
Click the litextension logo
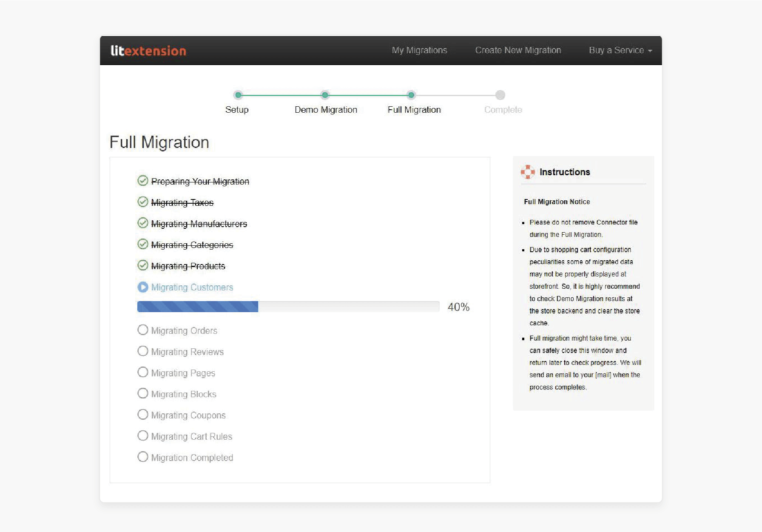click(148, 51)
